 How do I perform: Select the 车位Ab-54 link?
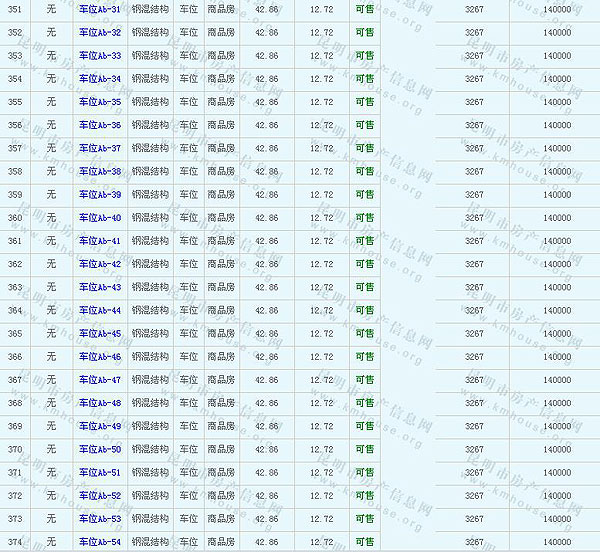click(x=100, y=542)
